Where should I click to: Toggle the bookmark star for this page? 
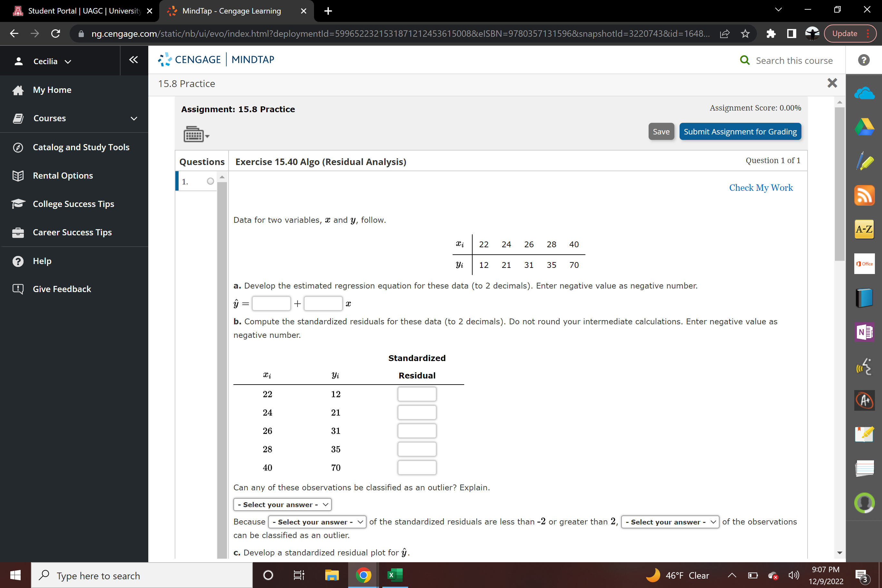[745, 34]
